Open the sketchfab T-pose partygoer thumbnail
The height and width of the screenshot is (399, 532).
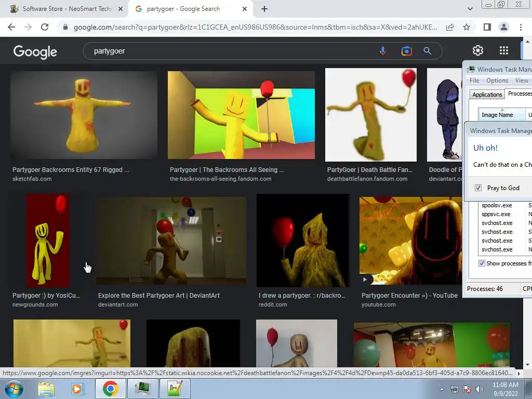(x=84, y=115)
